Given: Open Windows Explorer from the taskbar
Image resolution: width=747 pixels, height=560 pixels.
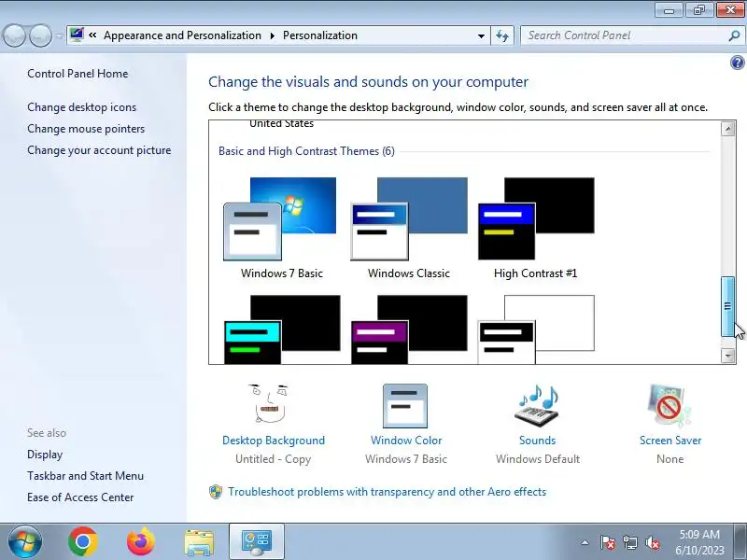Looking at the screenshot, I should point(199,542).
